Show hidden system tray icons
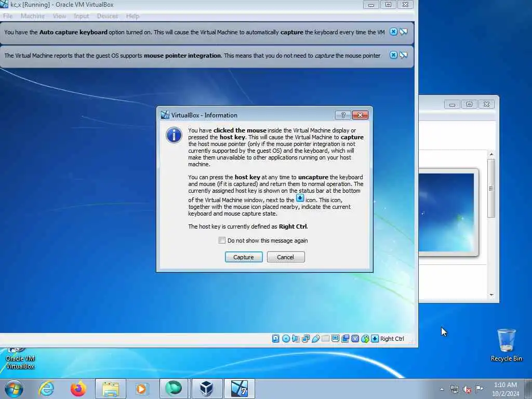Screen dimensions: 532x399 click(x=442, y=389)
